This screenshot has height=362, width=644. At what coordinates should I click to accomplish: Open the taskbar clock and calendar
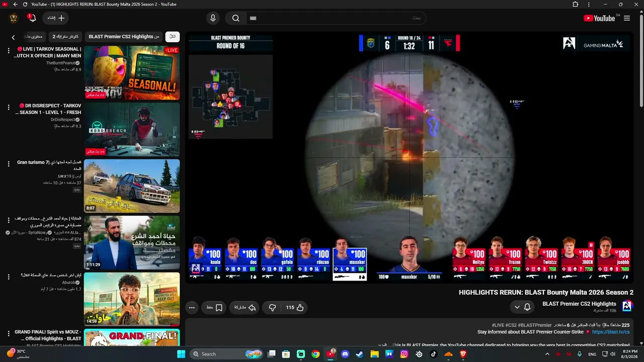pos(630,354)
